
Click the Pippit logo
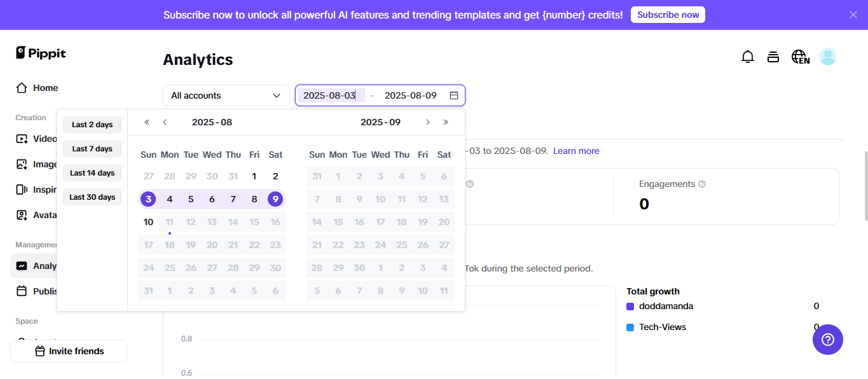[x=41, y=53]
